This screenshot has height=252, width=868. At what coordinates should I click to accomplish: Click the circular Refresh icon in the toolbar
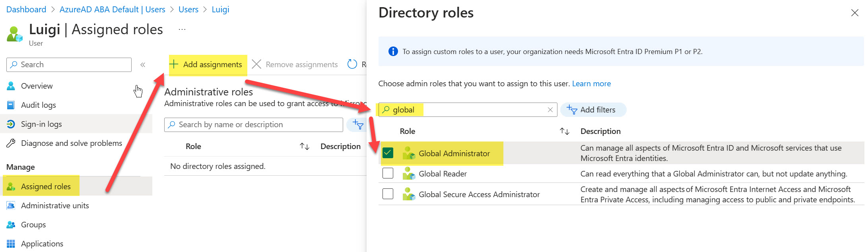(352, 64)
